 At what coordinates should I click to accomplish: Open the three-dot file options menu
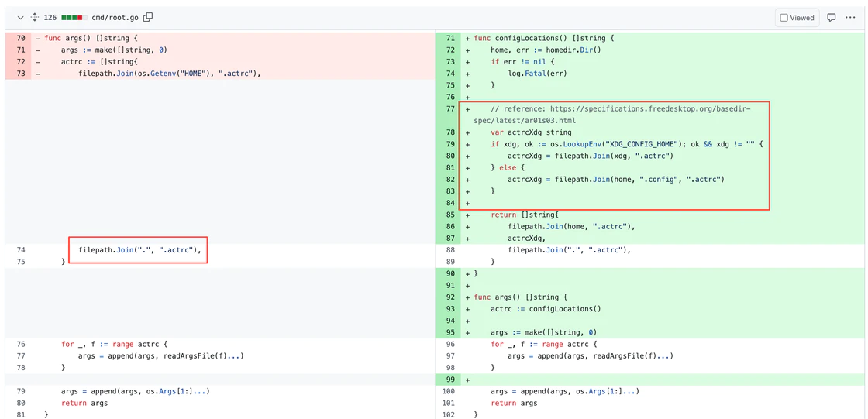(851, 17)
